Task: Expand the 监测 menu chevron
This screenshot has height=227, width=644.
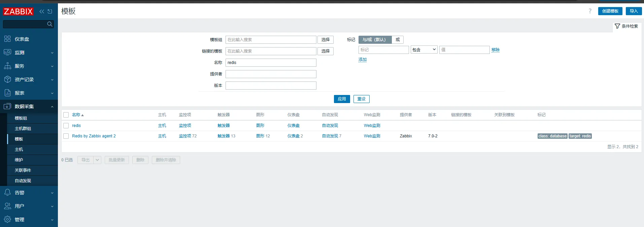Action: (52, 53)
